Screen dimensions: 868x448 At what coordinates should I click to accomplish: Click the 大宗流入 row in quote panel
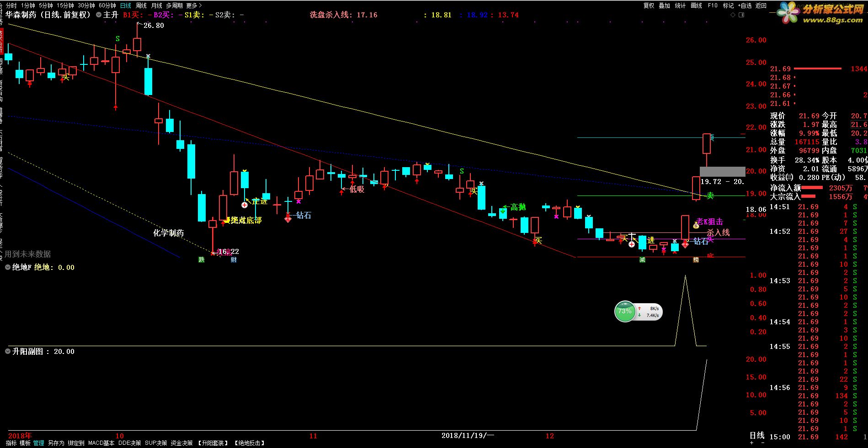pos(819,196)
